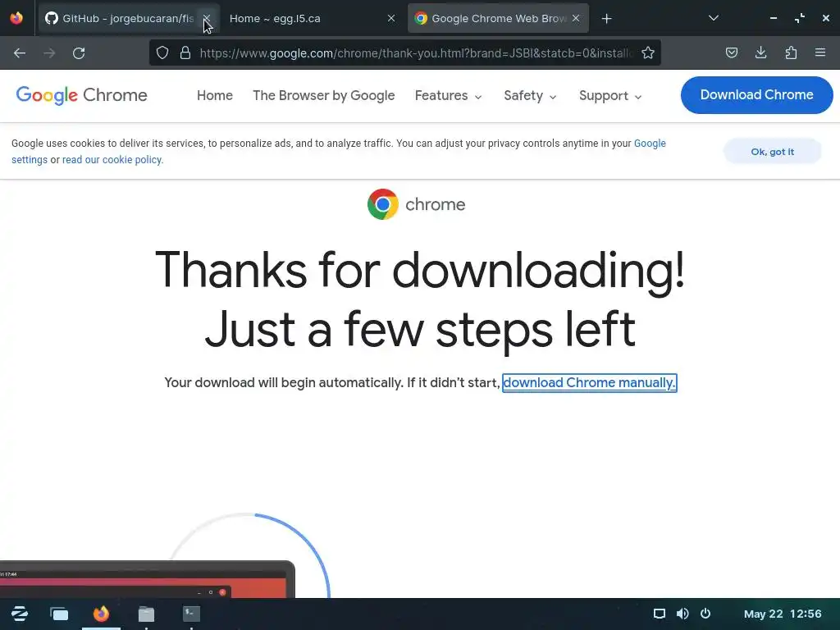Close the Home egg.l5.ca tab

tap(391, 18)
